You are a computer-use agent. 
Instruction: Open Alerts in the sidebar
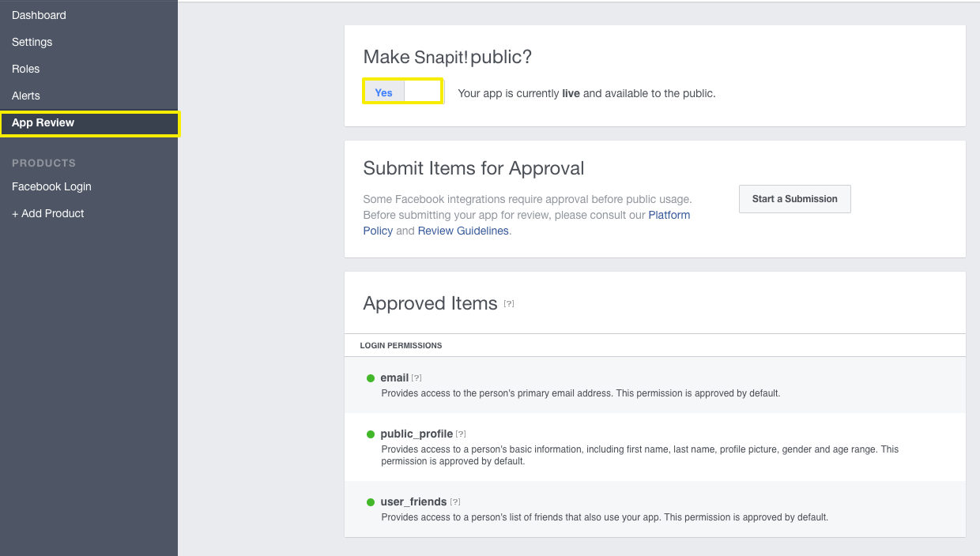point(25,96)
